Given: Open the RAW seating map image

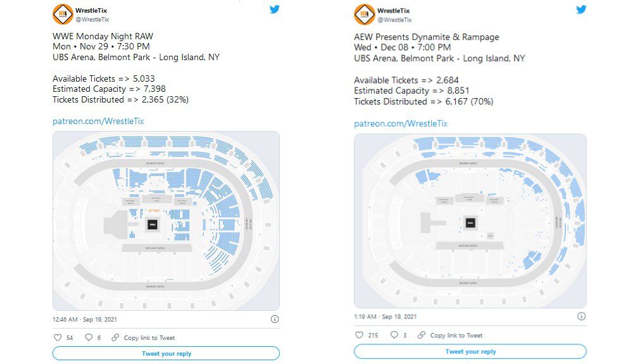Looking at the screenshot, I should [166, 221].
